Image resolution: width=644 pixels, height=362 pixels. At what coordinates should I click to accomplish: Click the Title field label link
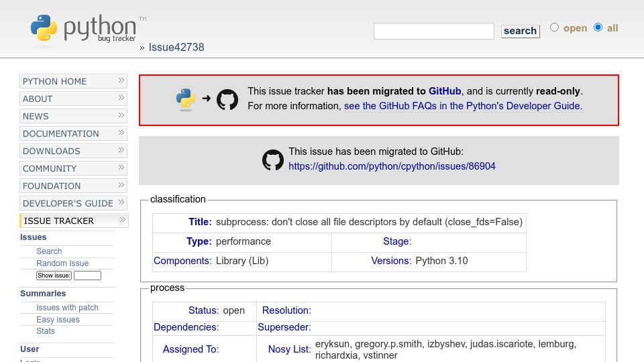point(200,222)
